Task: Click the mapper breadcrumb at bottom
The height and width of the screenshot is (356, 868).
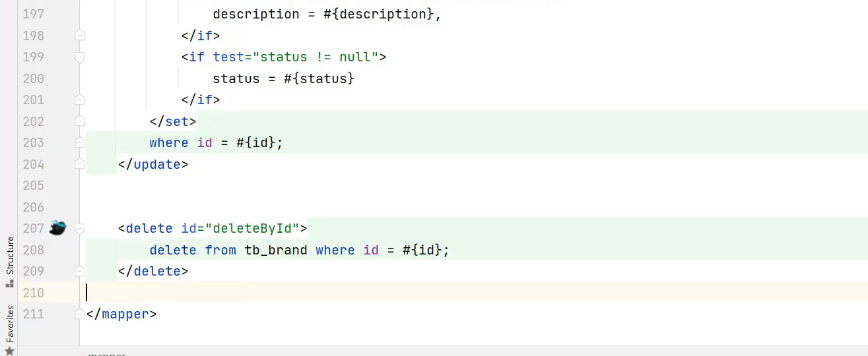Action: click(x=107, y=353)
